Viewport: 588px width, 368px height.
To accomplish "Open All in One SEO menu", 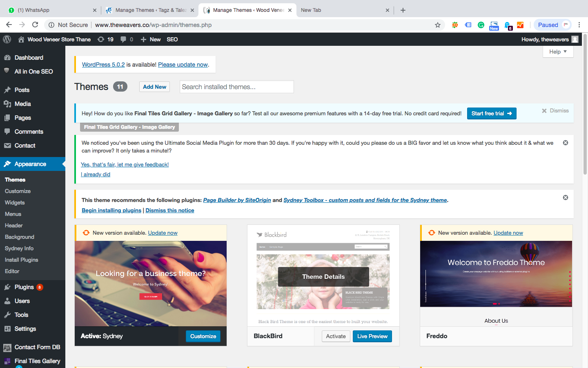I will 33,72.
